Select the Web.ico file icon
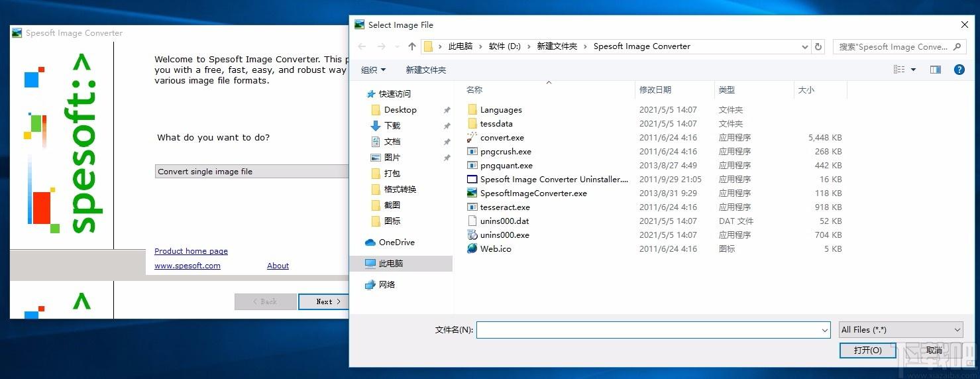This screenshot has width=980, height=379. 472,249
